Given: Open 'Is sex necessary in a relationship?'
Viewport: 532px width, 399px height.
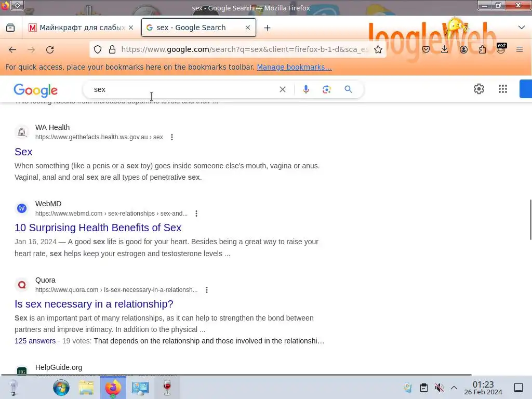Looking at the screenshot, I should click(94, 304).
